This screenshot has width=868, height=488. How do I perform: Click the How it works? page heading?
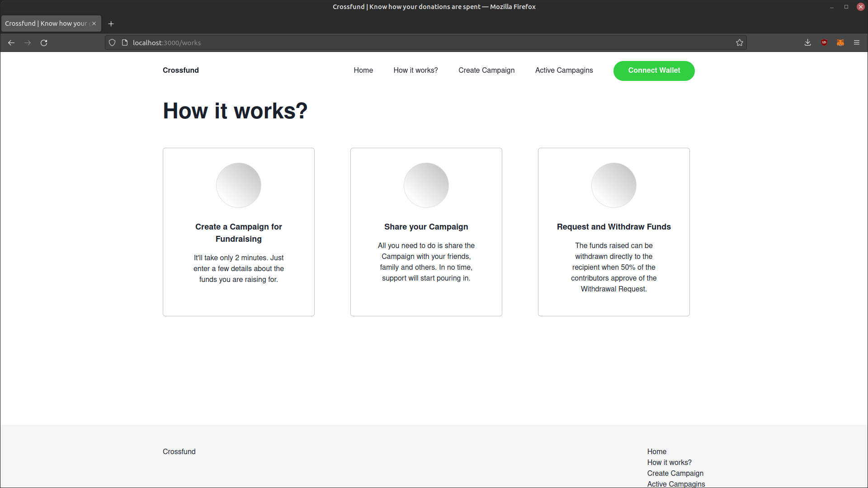tap(235, 111)
